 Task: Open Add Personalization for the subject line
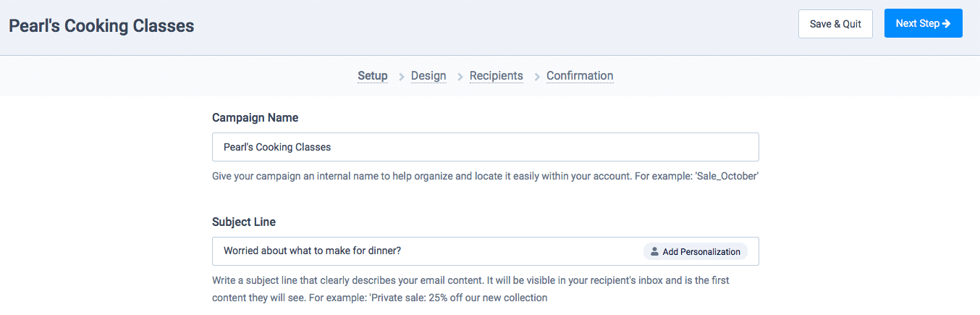pyautogui.click(x=696, y=251)
